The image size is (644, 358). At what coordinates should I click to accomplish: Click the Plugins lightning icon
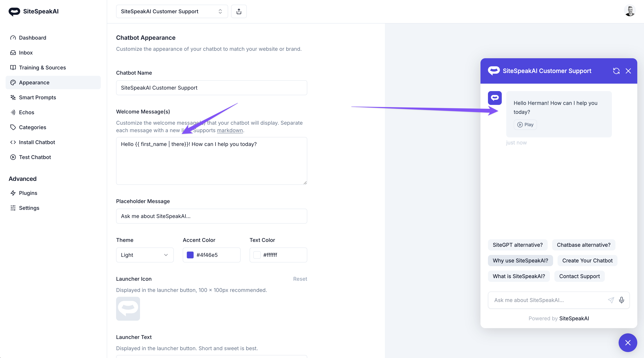[x=13, y=193]
